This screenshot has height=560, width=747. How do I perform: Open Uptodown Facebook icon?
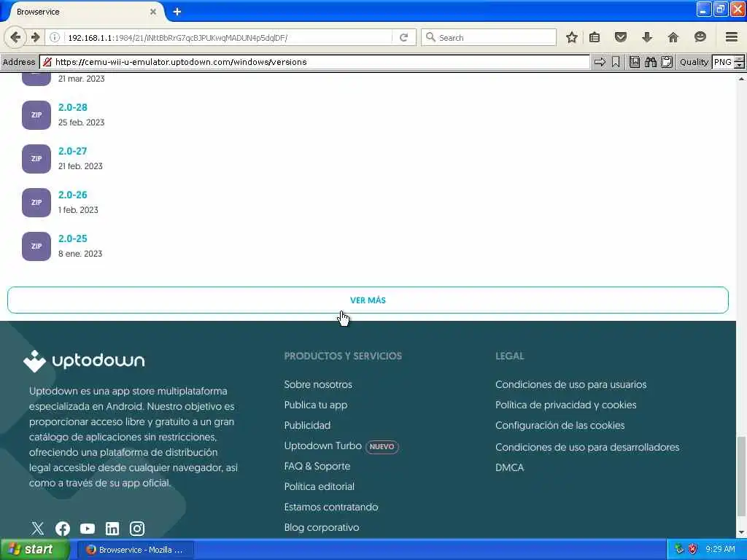(x=63, y=528)
